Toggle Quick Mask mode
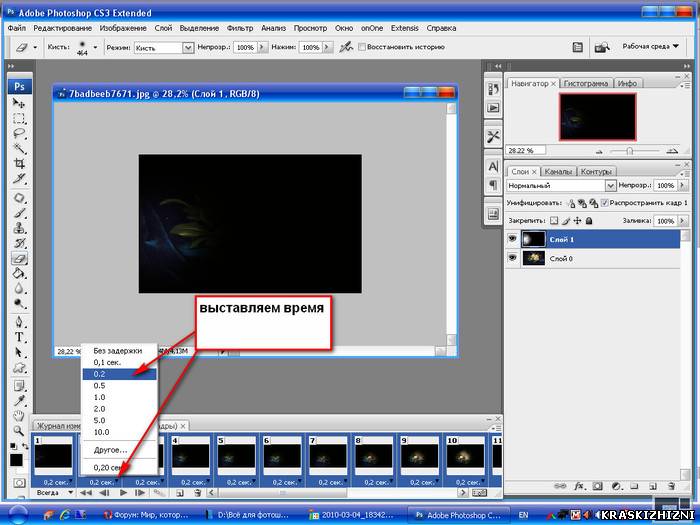The image size is (700, 525). pos(19,483)
